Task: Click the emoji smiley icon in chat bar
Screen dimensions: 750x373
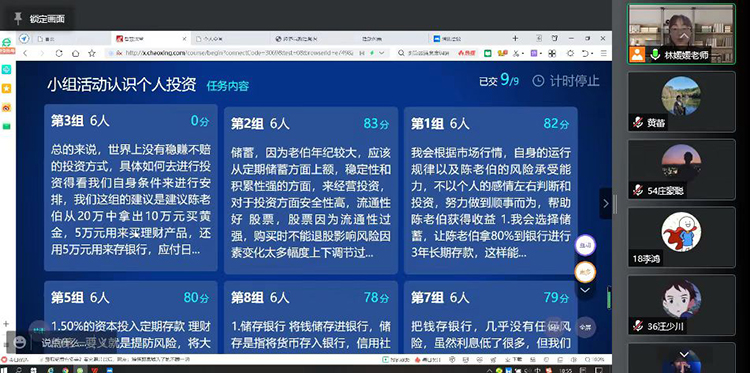Action: click(20, 341)
